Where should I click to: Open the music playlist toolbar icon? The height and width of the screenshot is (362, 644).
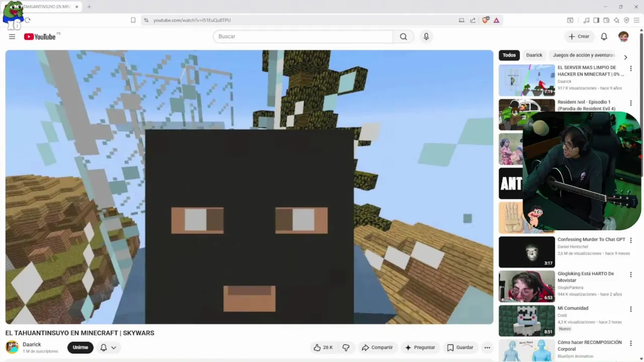(586, 20)
